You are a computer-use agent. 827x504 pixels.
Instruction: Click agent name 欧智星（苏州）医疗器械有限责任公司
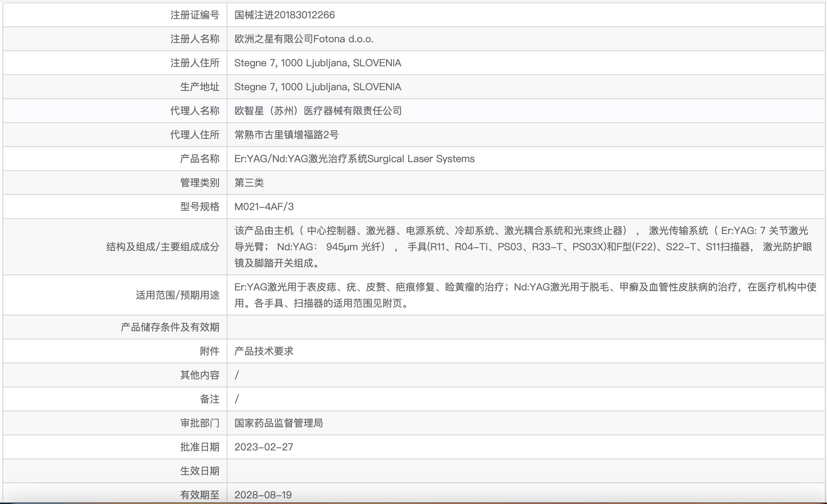click(318, 111)
